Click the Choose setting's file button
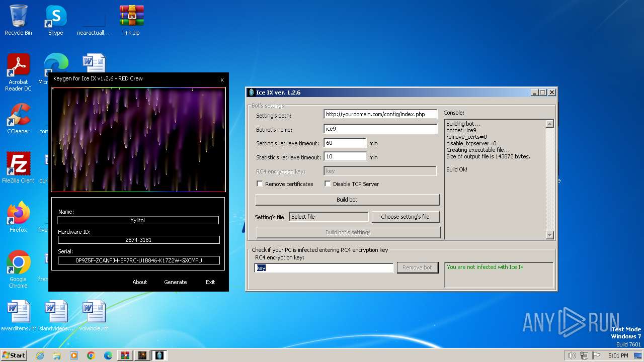 [x=405, y=217]
